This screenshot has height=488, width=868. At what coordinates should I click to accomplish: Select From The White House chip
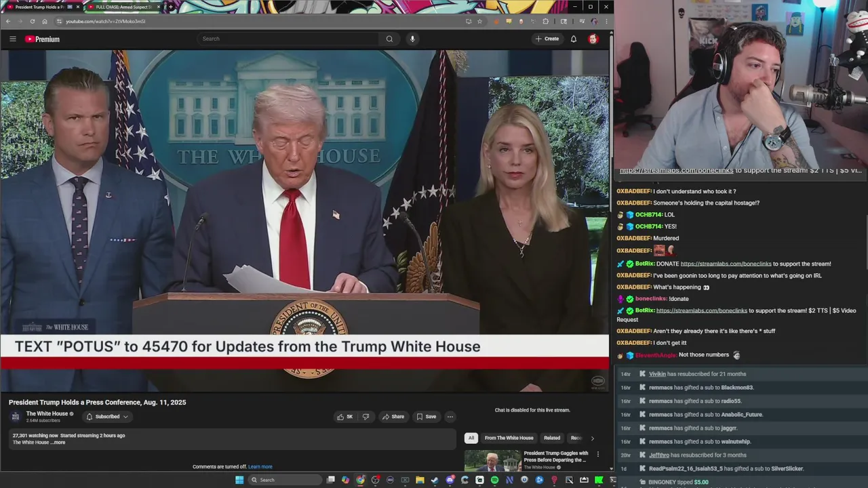pos(509,438)
